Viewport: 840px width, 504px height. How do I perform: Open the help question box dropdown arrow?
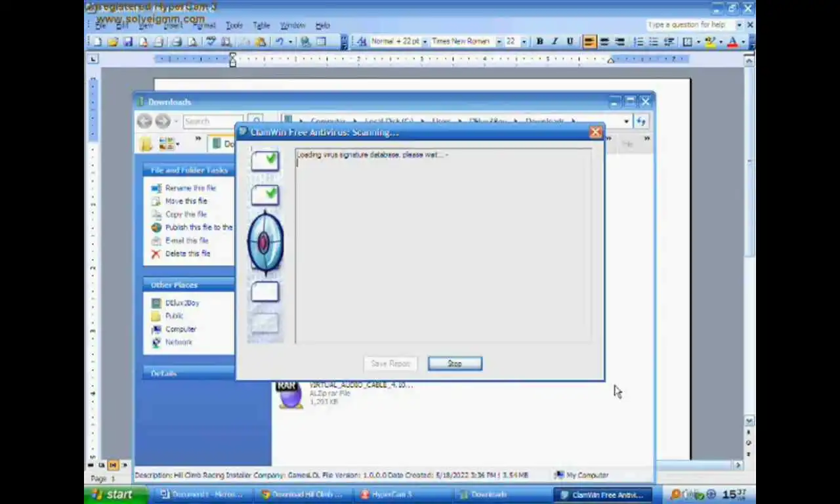pos(739,25)
